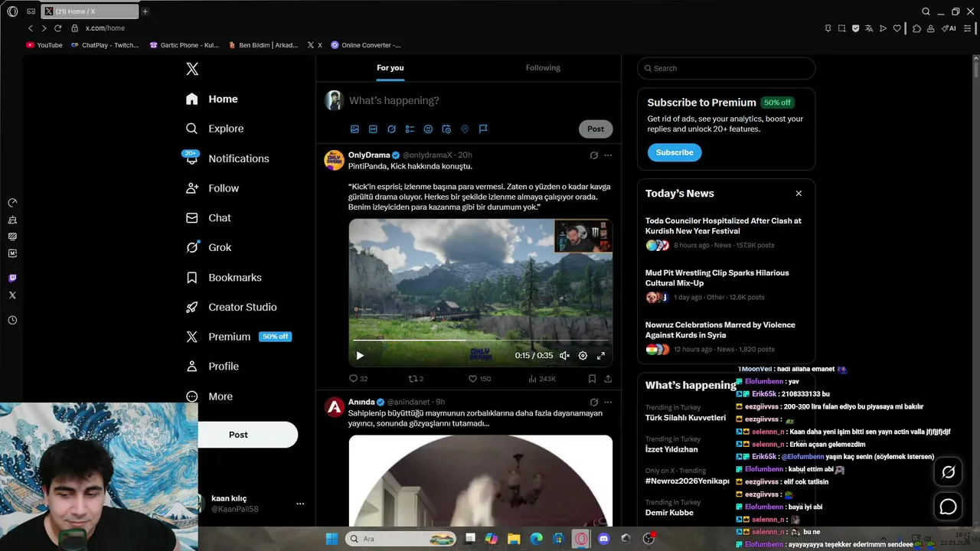980x551 pixels.
Task: Open the Toda Councilor Hospitalized news item
Action: click(726, 233)
